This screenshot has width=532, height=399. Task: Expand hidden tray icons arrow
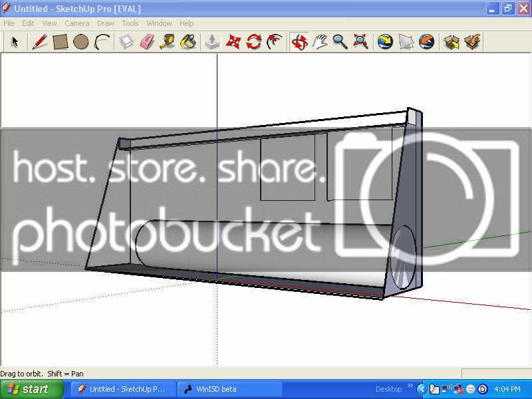pyautogui.click(x=422, y=389)
